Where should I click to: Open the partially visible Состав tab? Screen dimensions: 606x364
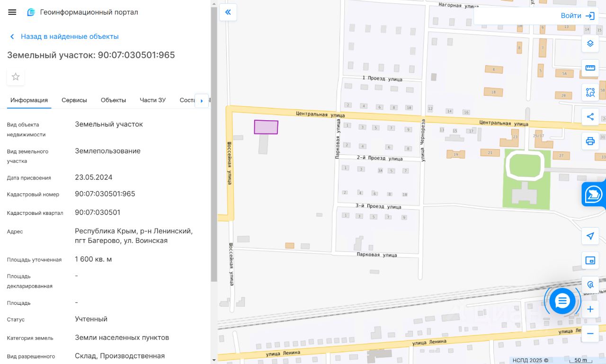(187, 100)
